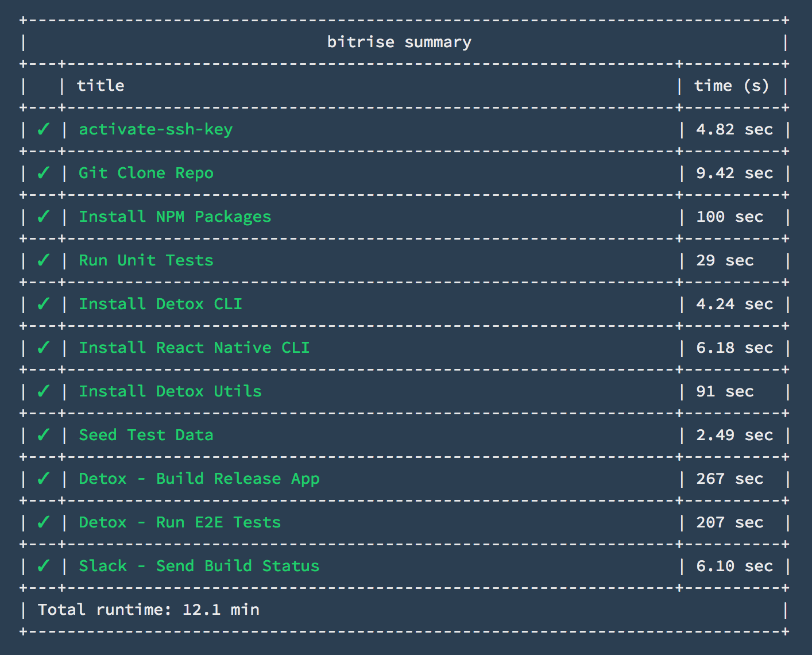
Task: Click the 267 sec build duration
Action: click(729, 479)
